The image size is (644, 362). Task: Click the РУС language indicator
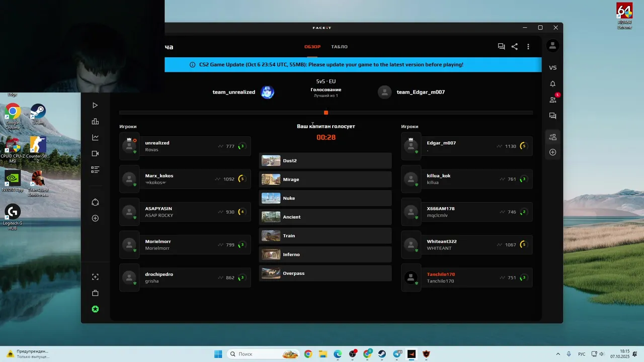pyautogui.click(x=582, y=354)
